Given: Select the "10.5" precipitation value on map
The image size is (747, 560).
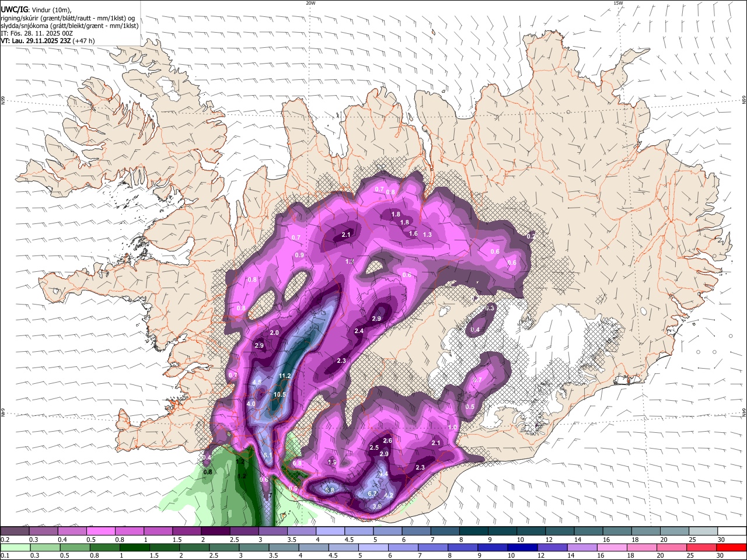Looking at the screenshot, I should (280, 394).
